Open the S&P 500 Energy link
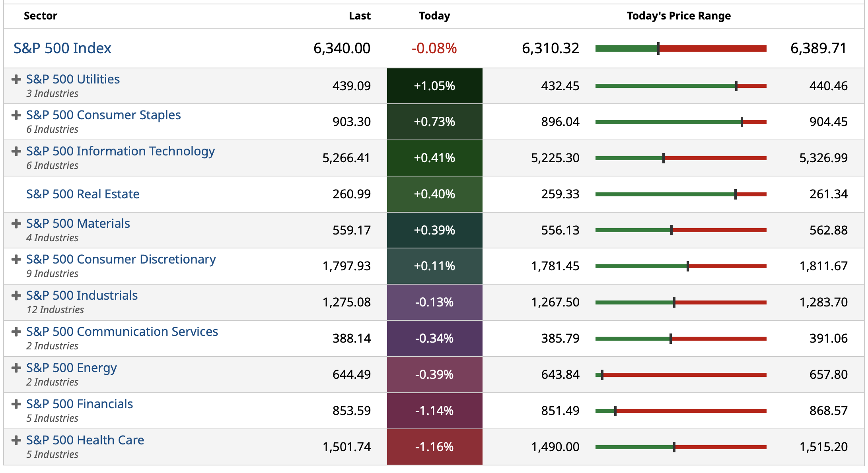 tap(72, 368)
